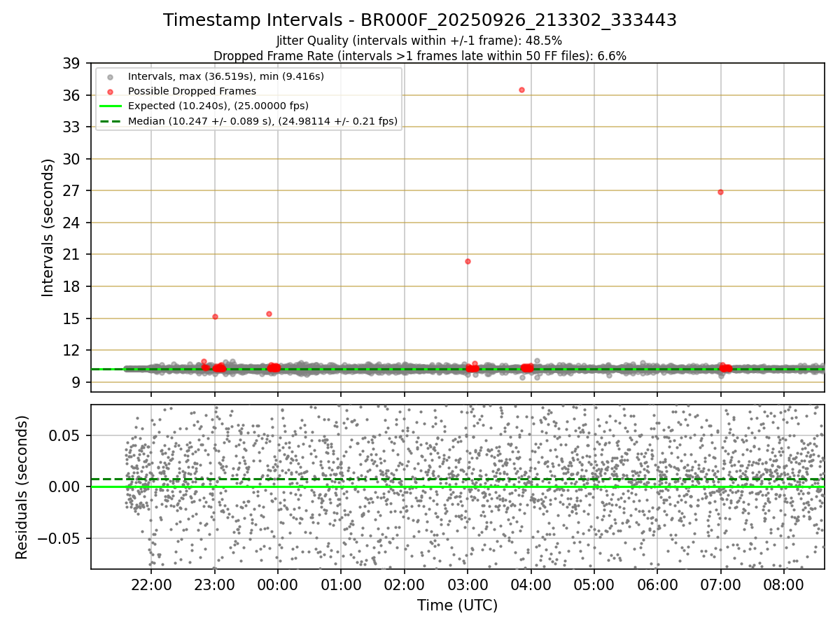Click the red outlier point near 20 seconds
This screenshot has height=630, width=840.
coord(468,261)
